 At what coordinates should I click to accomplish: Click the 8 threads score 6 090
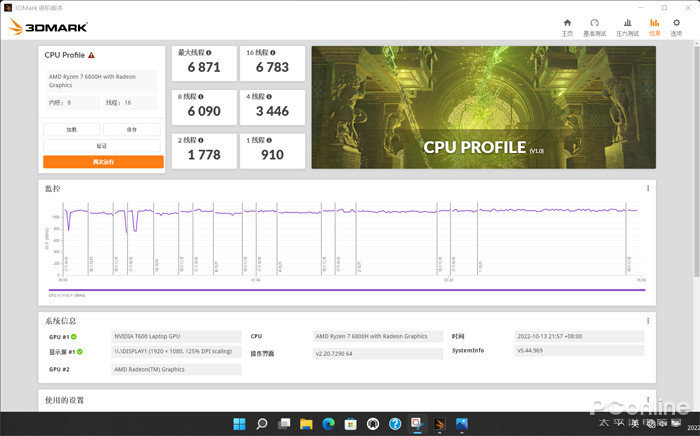pos(204,111)
